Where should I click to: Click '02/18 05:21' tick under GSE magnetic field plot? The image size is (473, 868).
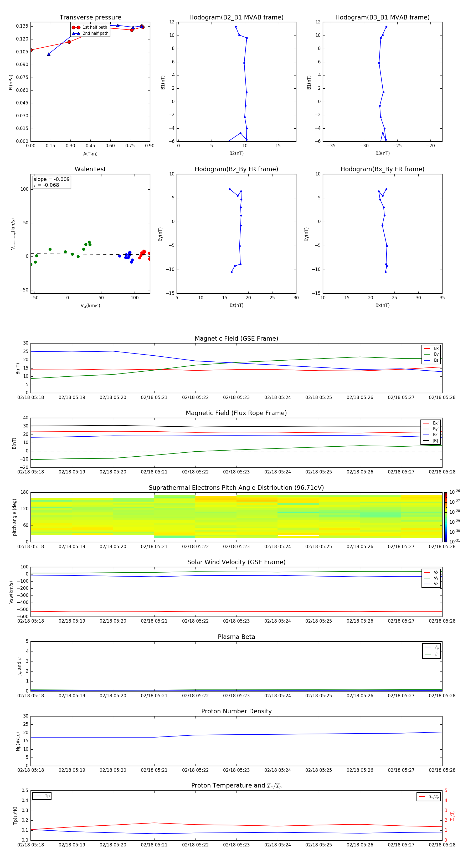[154, 398]
